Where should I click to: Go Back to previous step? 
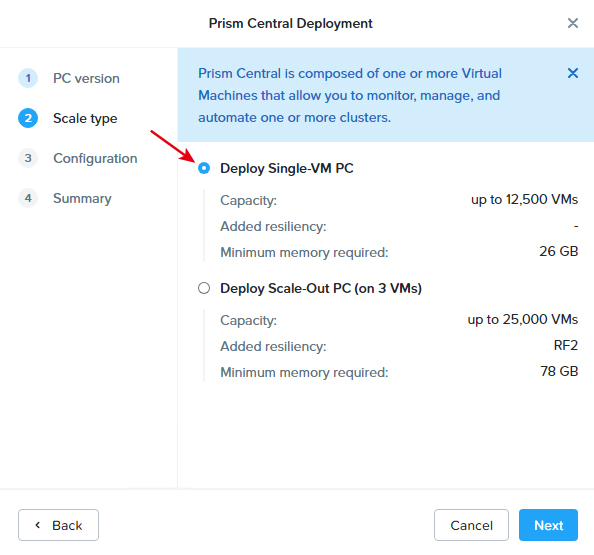tap(58, 525)
